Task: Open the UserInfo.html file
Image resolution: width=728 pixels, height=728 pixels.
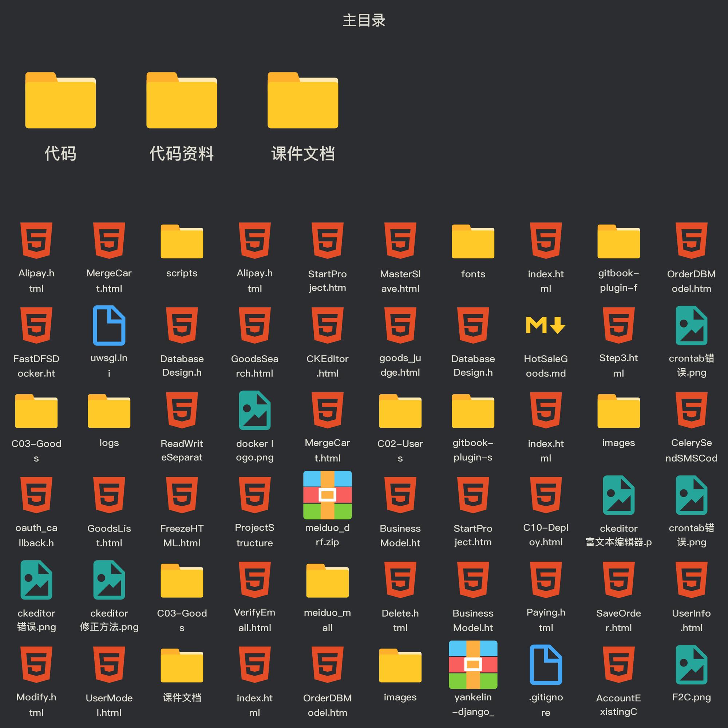Action: coord(691,580)
